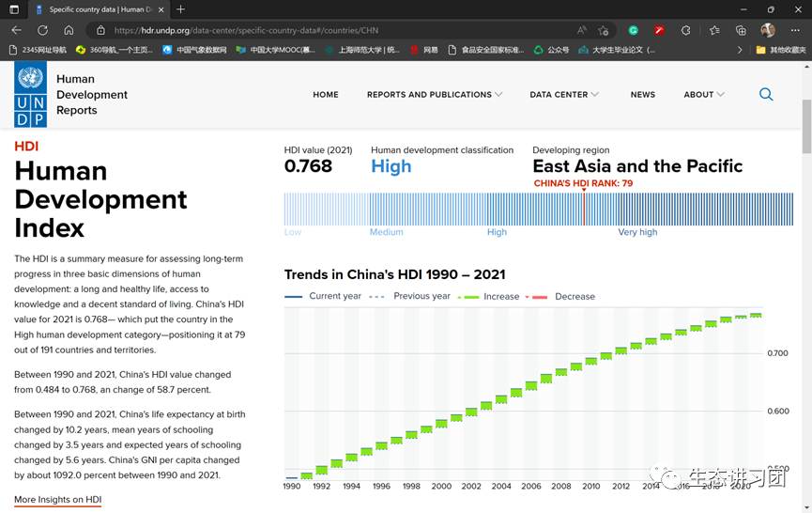Open the 大学生毕业论文 bookmark
The width and height of the screenshot is (812, 513).
[x=617, y=50]
